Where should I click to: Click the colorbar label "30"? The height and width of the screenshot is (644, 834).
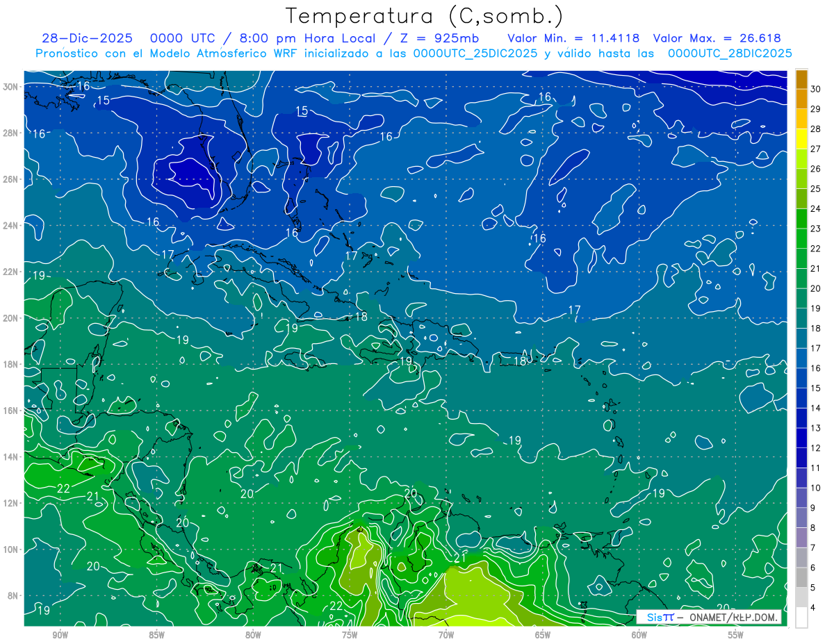point(816,89)
